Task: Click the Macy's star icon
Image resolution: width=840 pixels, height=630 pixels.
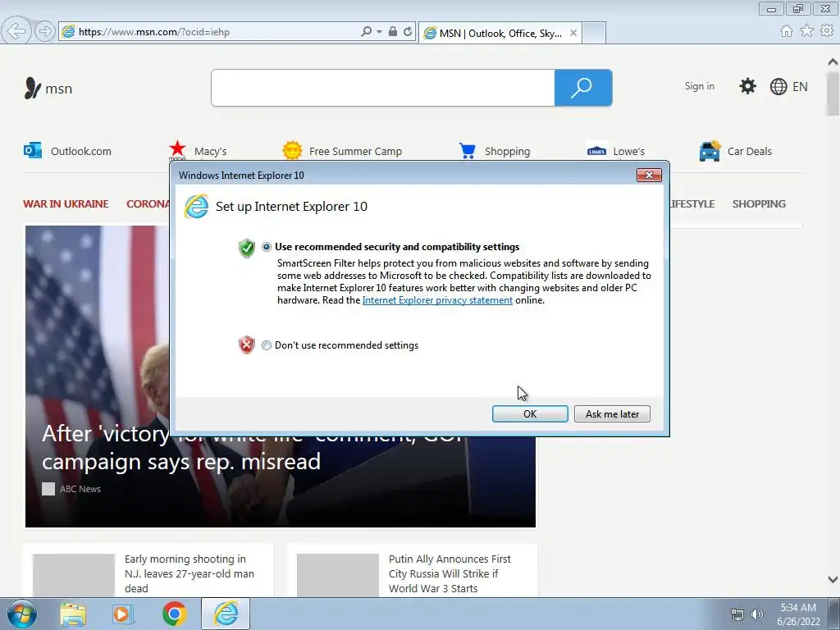Action: pos(177,149)
